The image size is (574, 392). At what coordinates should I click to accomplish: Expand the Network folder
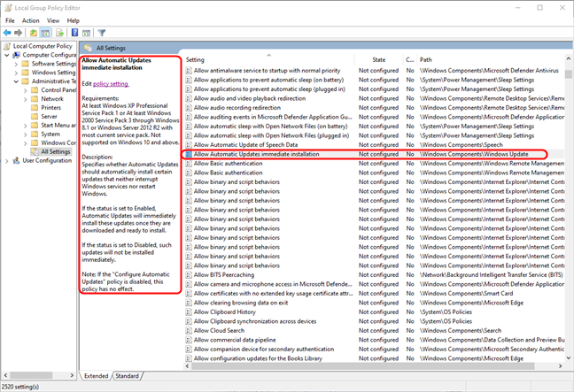pos(26,99)
